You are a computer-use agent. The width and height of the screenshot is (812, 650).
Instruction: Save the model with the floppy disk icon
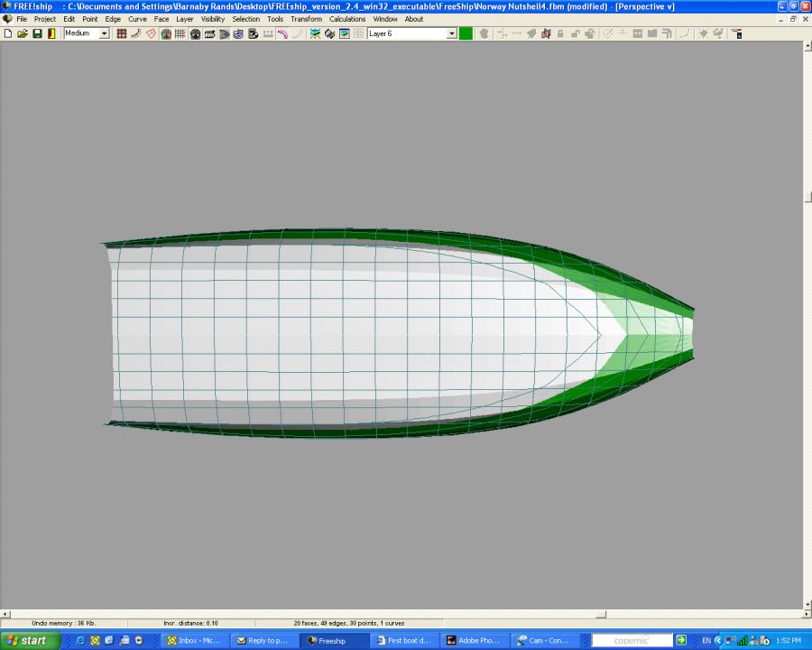click(37, 33)
